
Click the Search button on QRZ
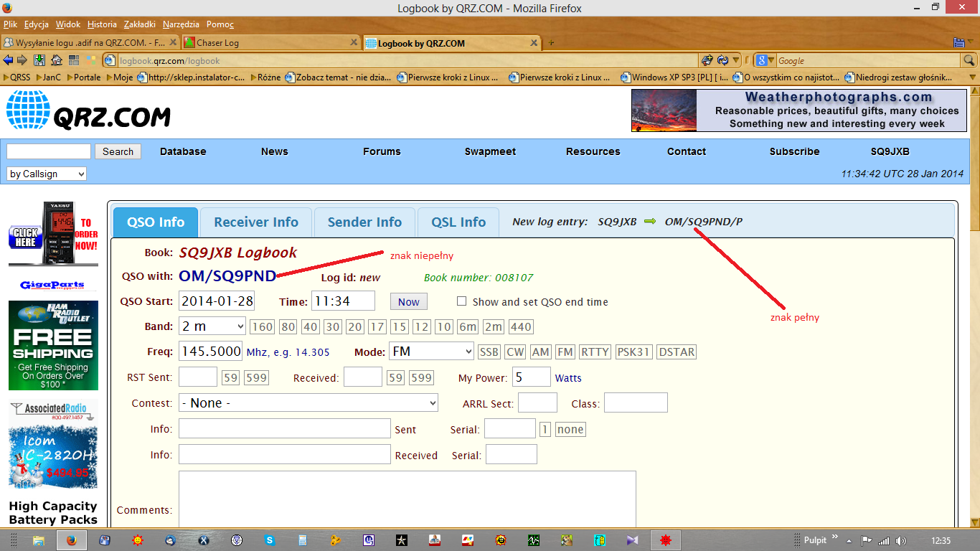(x=118, y=151)
